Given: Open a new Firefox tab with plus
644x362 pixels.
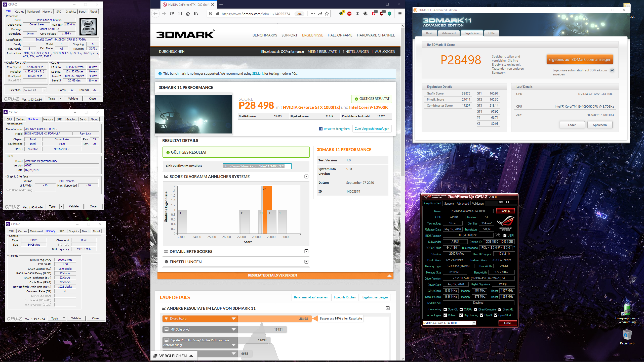Looking at the screenshot, I should point(221,4).
